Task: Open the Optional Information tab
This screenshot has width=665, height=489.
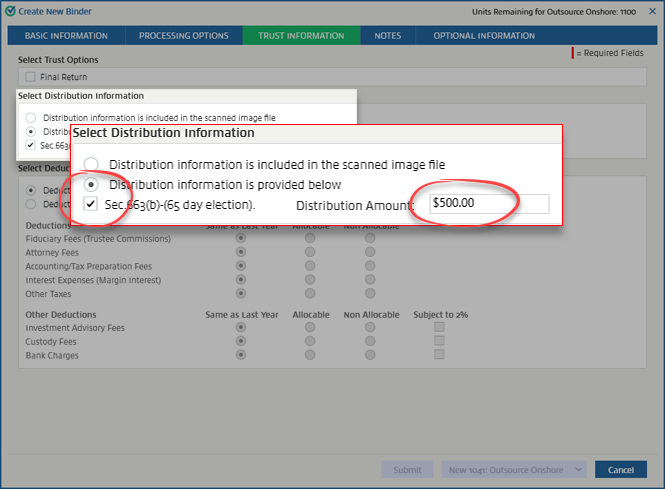Action: coord(484,36)
